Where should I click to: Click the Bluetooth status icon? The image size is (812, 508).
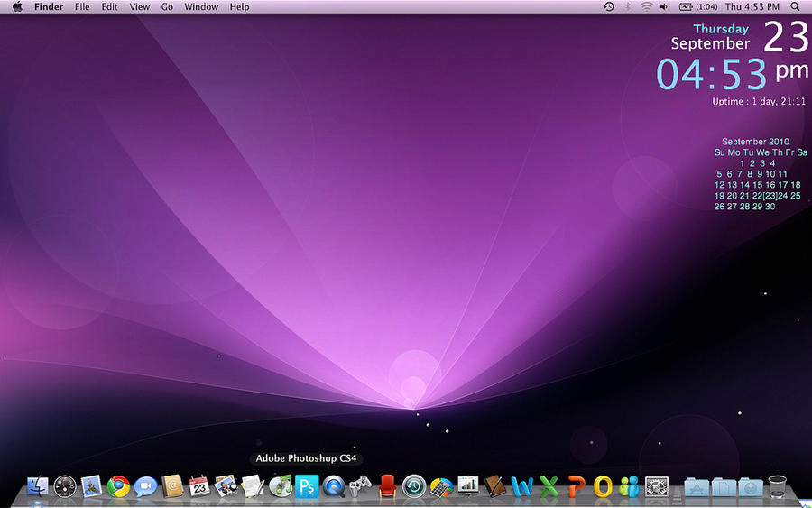click(628, 6)
